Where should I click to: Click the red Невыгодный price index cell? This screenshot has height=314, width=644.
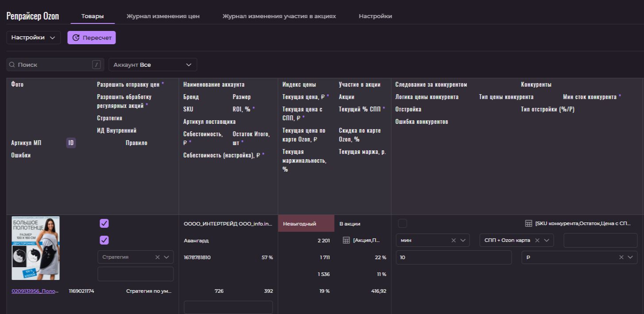point(306,223)
